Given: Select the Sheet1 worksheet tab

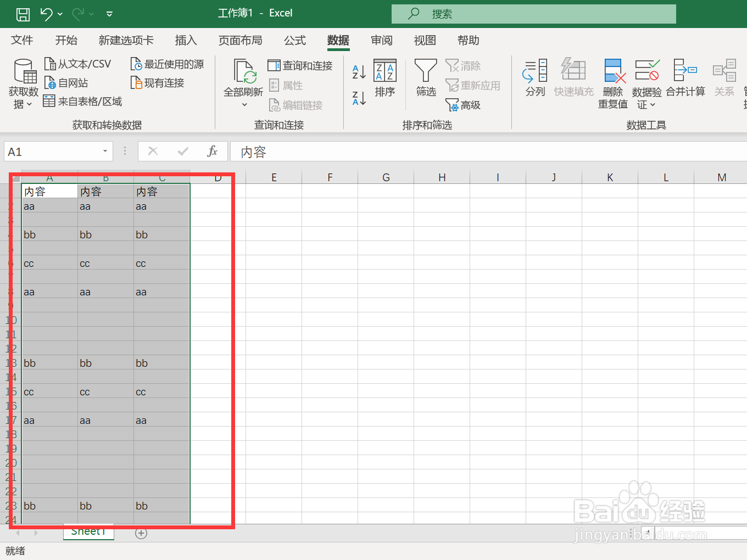Looking at the screenshot, I should click(x=88, y=531).
